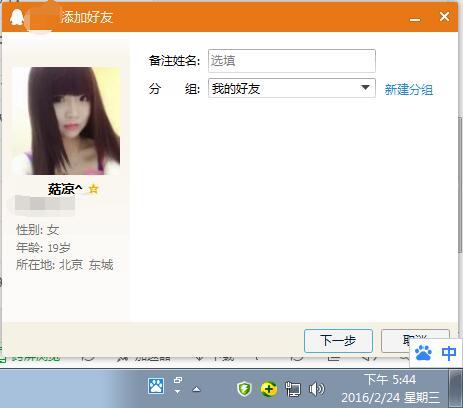The height and width of the screenshot is (408, 463).
Task: Open the green plus 360 tray icon
Action: tap(269, 389)
